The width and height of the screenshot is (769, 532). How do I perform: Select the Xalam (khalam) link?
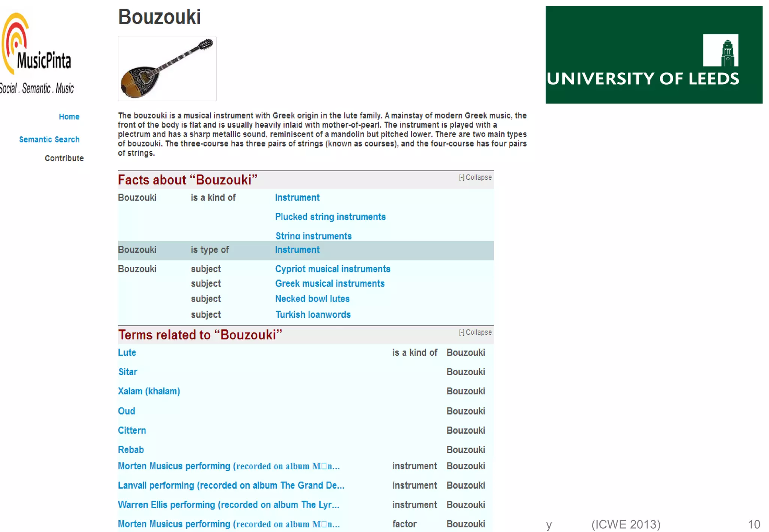coord(149,391)
